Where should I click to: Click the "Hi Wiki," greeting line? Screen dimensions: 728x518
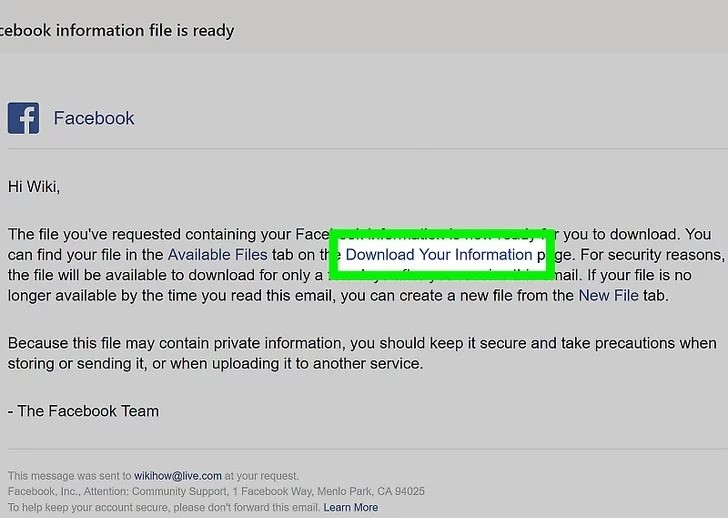[x=34, y=187]
